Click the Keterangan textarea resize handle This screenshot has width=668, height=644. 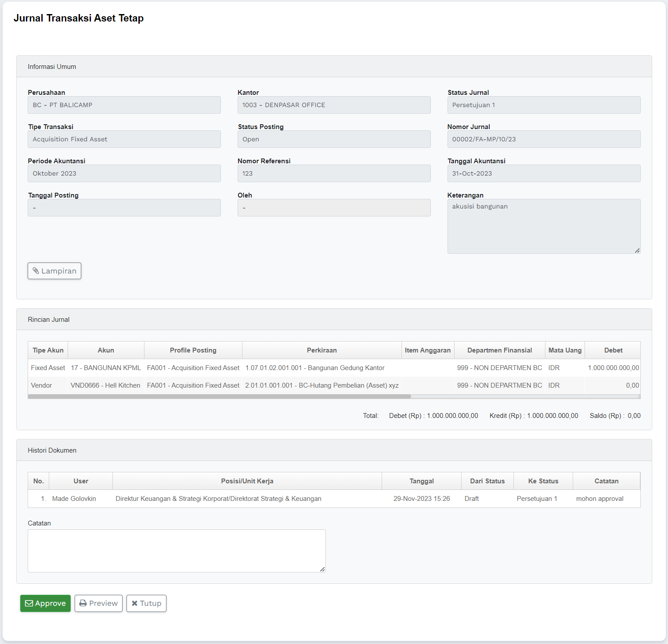637,250
